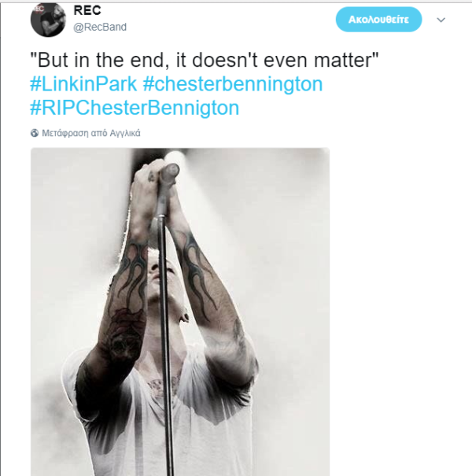472x476 pixels.
Task: Click the Μετάφραση από Αγγλικά translation link
Action: [90, 133]
